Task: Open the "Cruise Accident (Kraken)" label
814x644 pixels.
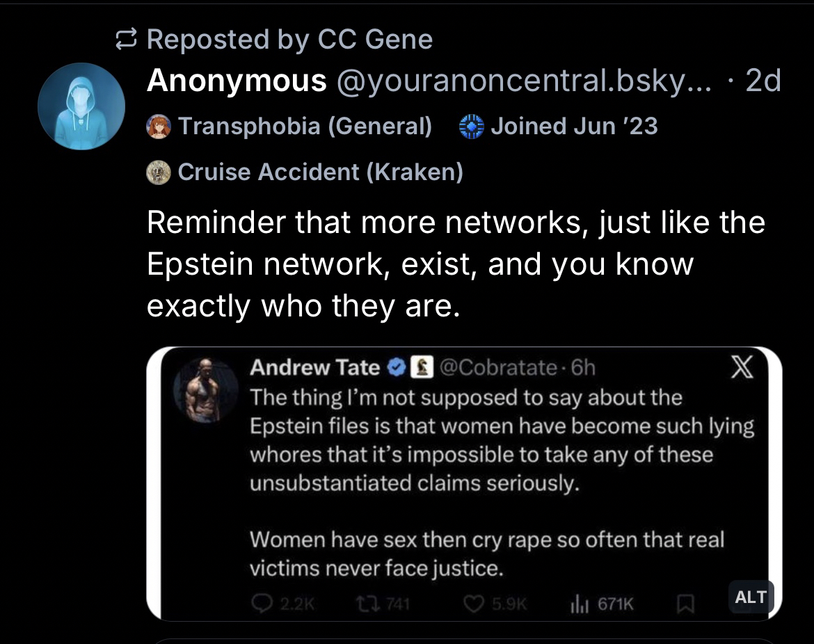Action: click(320, 172)
